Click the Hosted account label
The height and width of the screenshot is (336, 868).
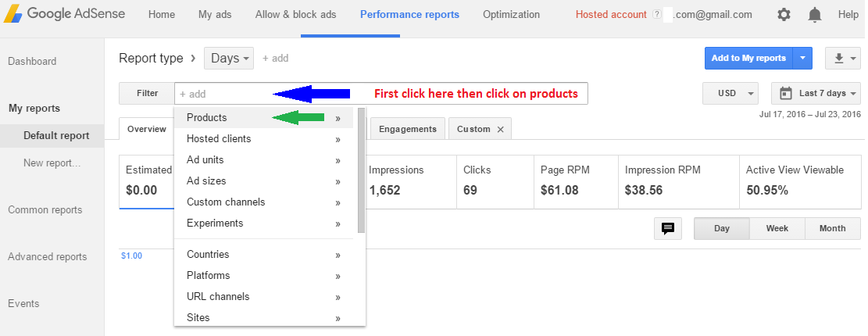point(611,15)
